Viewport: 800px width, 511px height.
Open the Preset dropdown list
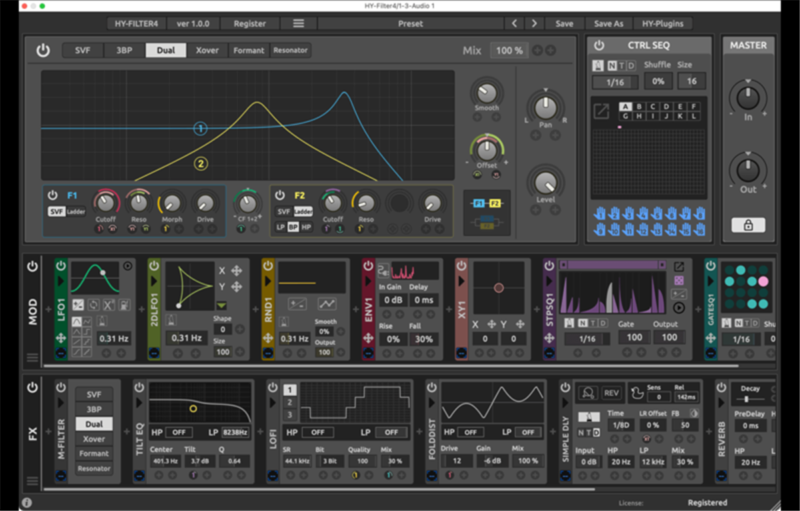tap(410, 23)
